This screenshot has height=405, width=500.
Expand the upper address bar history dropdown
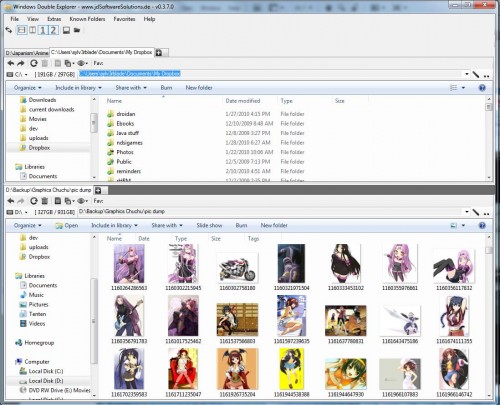click(467, 74)
